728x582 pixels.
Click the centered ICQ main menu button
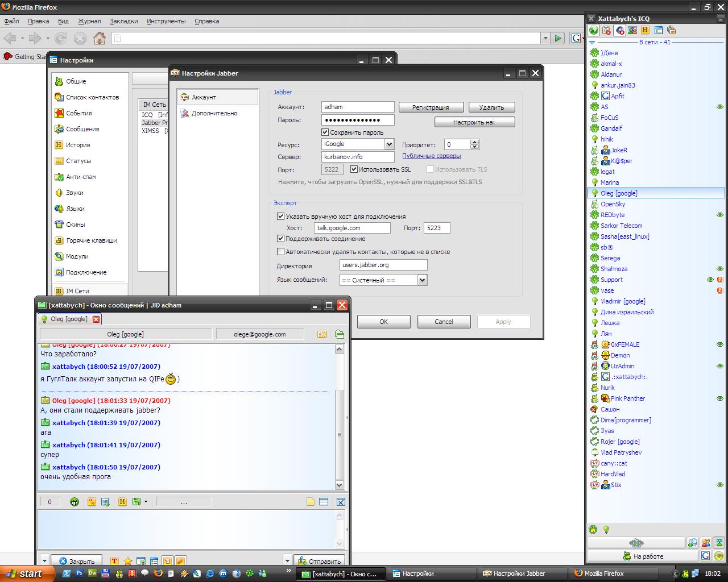636,543
